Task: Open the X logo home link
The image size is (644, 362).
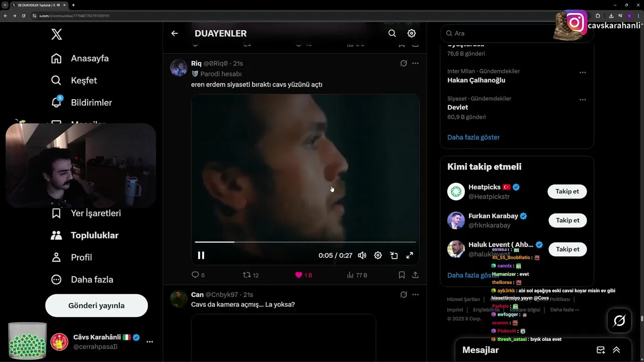Action: click(x=57, y=34)
